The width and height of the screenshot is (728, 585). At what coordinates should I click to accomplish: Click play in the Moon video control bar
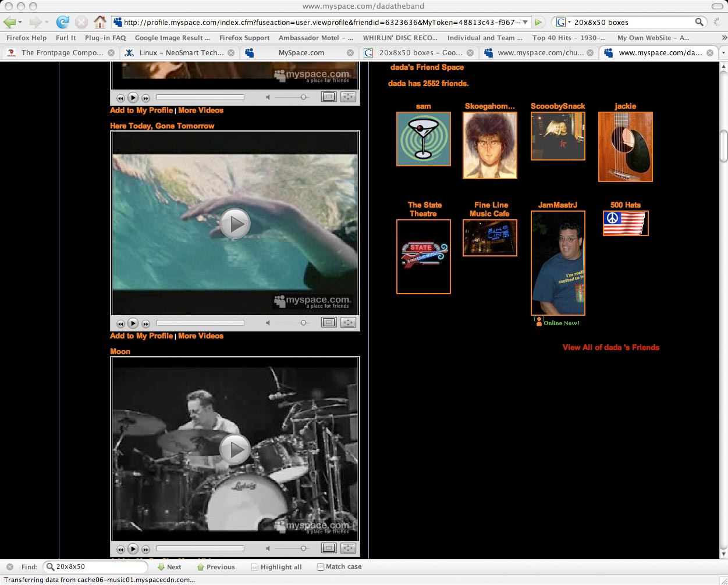[x=133, y=548]
